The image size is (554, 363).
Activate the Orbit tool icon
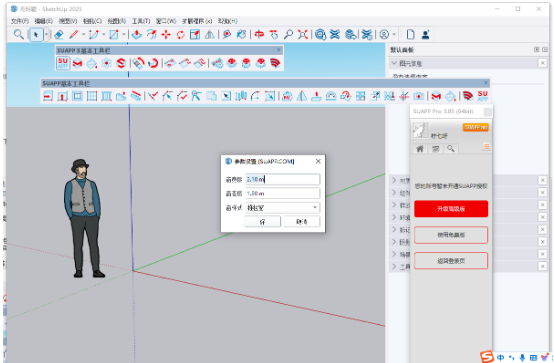click(259, 35)
